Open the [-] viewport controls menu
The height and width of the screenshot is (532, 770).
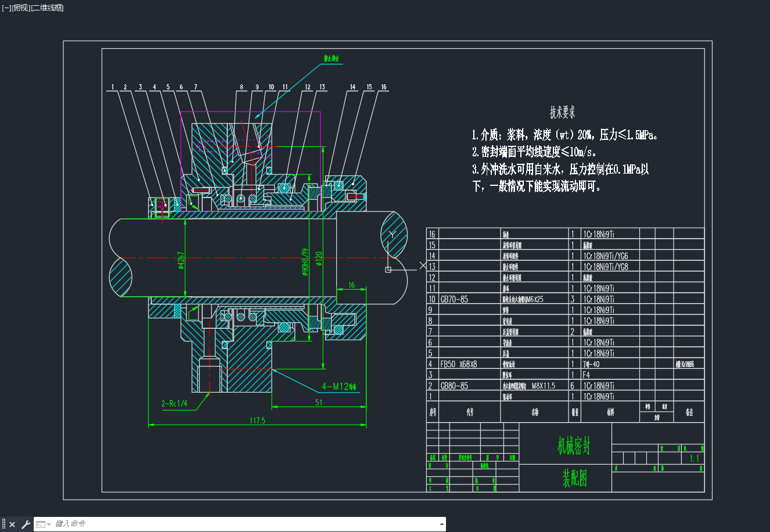7,8
